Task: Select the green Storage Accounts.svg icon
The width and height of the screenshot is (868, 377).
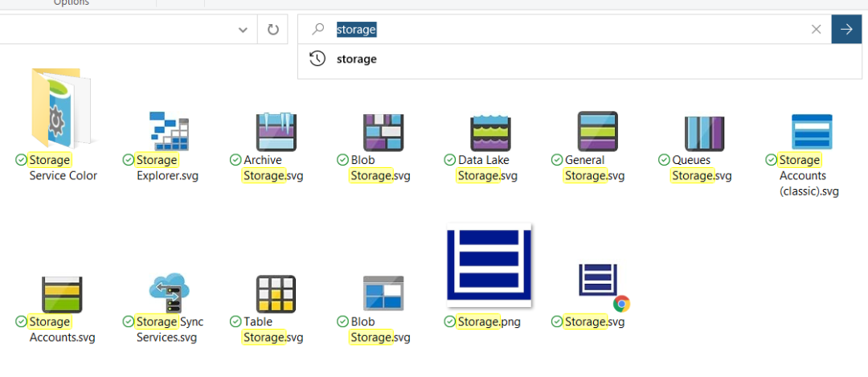Action: tap(61, 293)
